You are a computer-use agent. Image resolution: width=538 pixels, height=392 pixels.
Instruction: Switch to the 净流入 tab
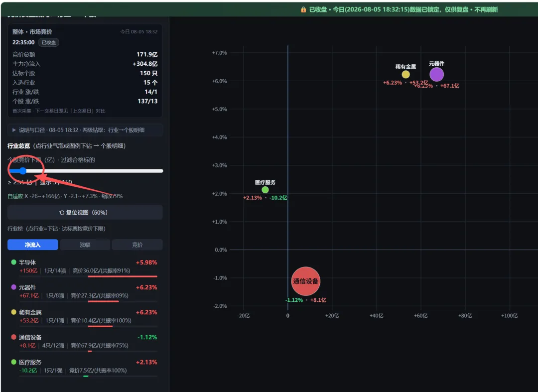click(x=32, y=245)
